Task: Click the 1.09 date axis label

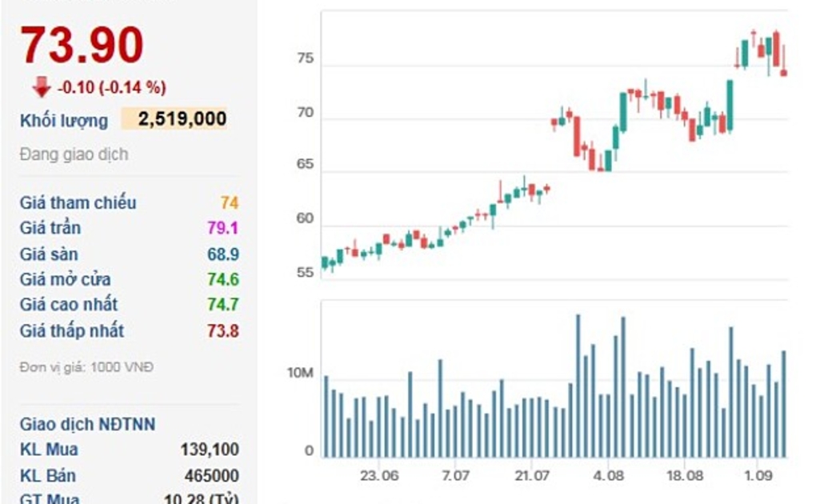Action: coord(758,476)
